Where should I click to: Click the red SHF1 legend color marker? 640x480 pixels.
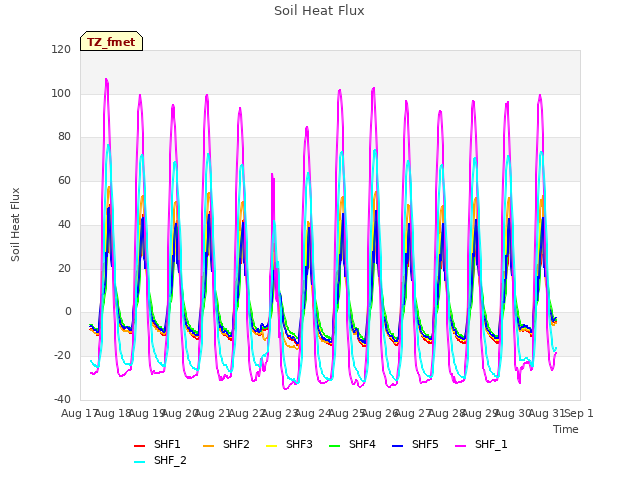click(140, 446)
